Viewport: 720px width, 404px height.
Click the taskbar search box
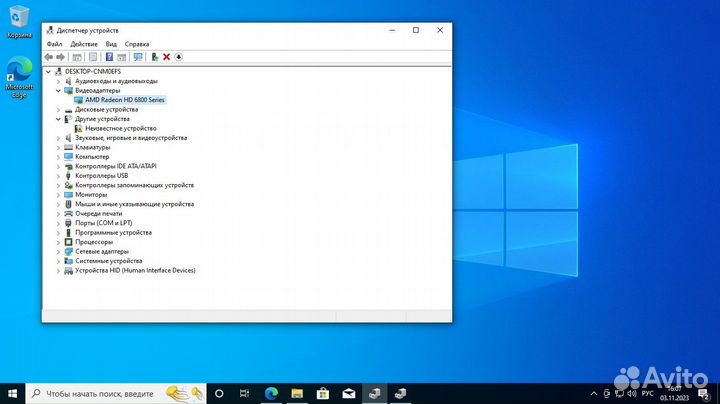(116, 393)
